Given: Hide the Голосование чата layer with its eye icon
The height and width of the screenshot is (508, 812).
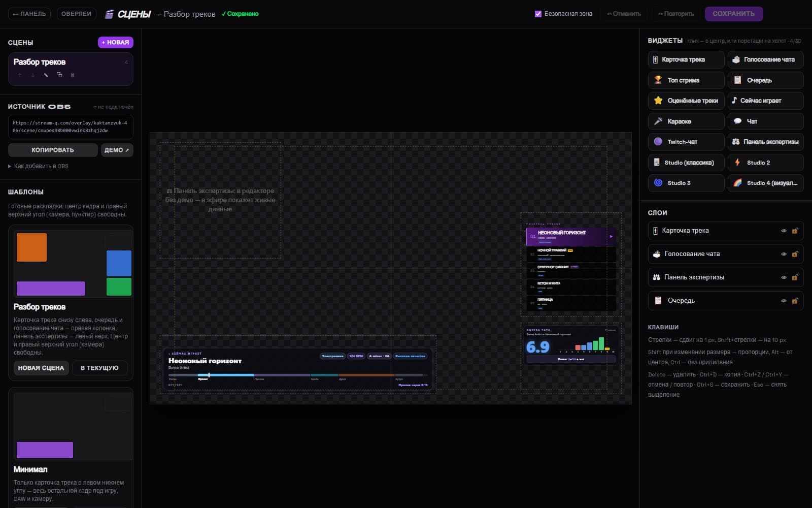Looking at the screenshot, I should [784, 254].
